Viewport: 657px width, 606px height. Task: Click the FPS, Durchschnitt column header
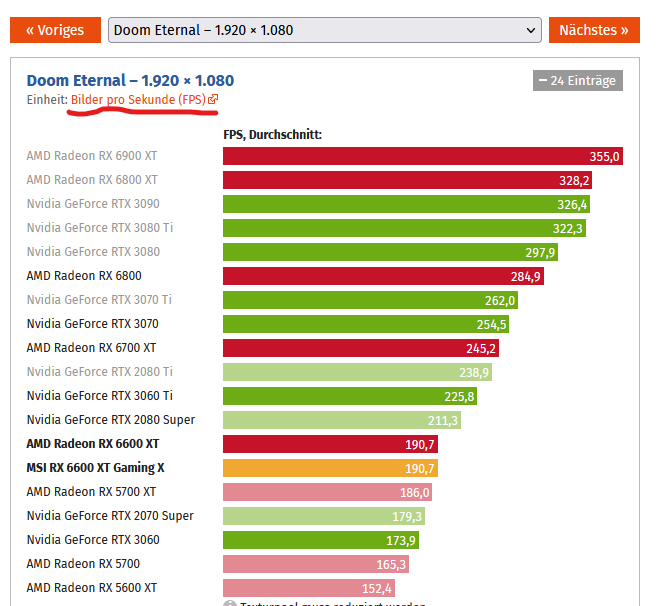coord(272,135)
